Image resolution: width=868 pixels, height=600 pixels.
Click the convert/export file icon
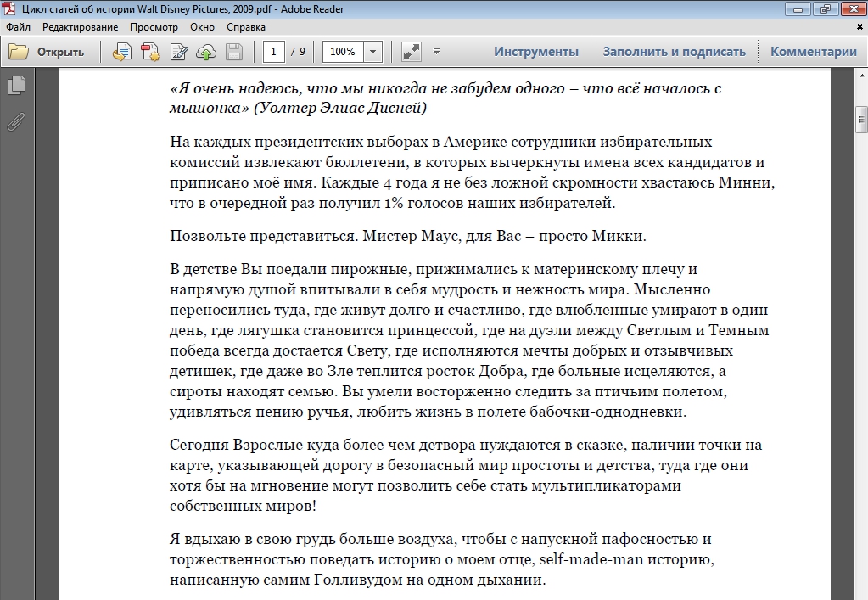[122, 52]
